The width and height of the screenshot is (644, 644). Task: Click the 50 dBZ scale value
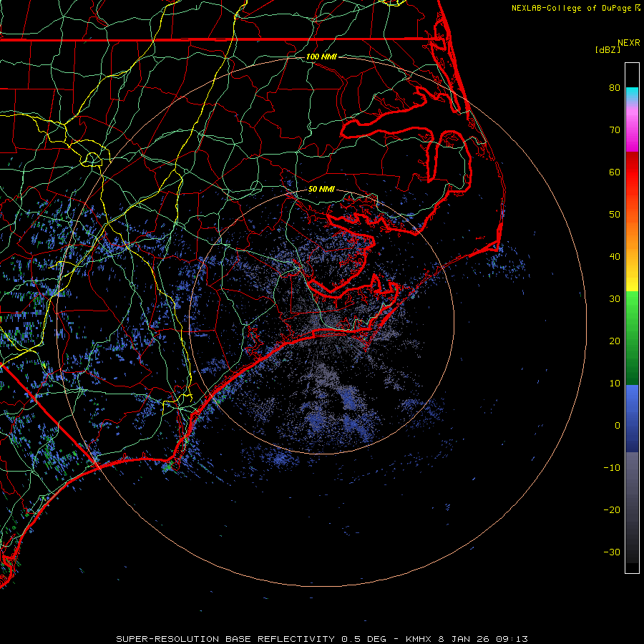(x=615, y=215)
